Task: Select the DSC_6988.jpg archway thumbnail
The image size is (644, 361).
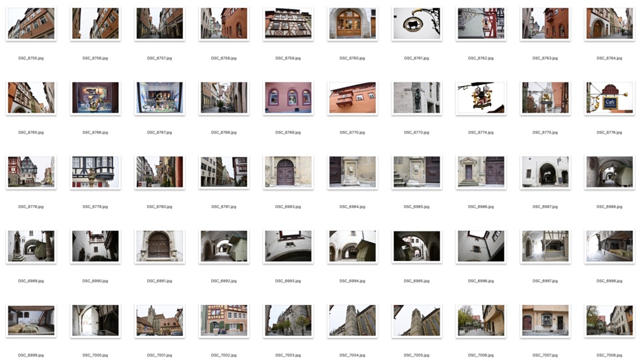Action: coord(609,172)
